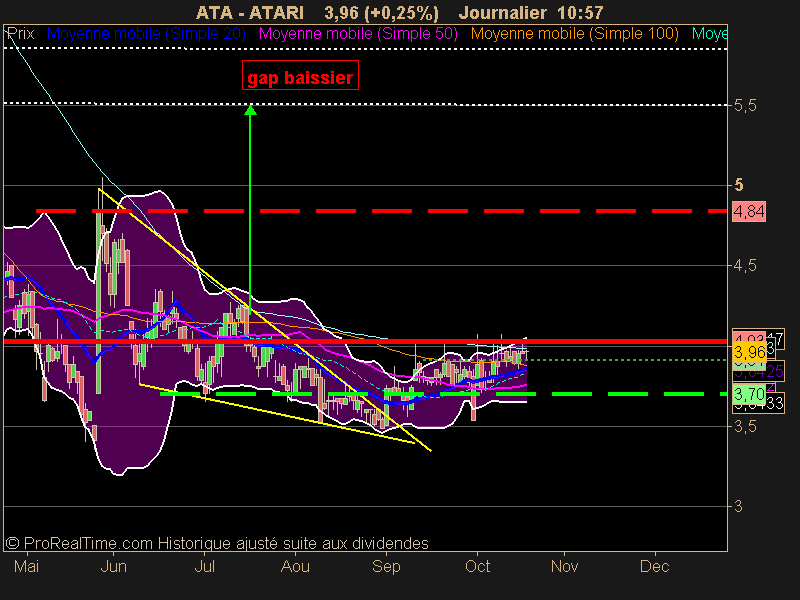Select 'Moyenne mobile (Simple 20)' legend entry
The width and height of the screenshot is (800, 600).
click(146, 34)
